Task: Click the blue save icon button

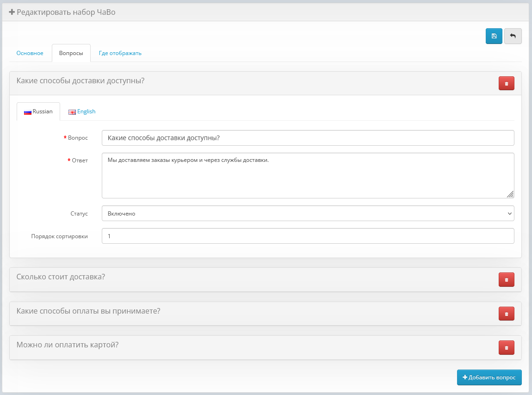Action: click(494, 36)
